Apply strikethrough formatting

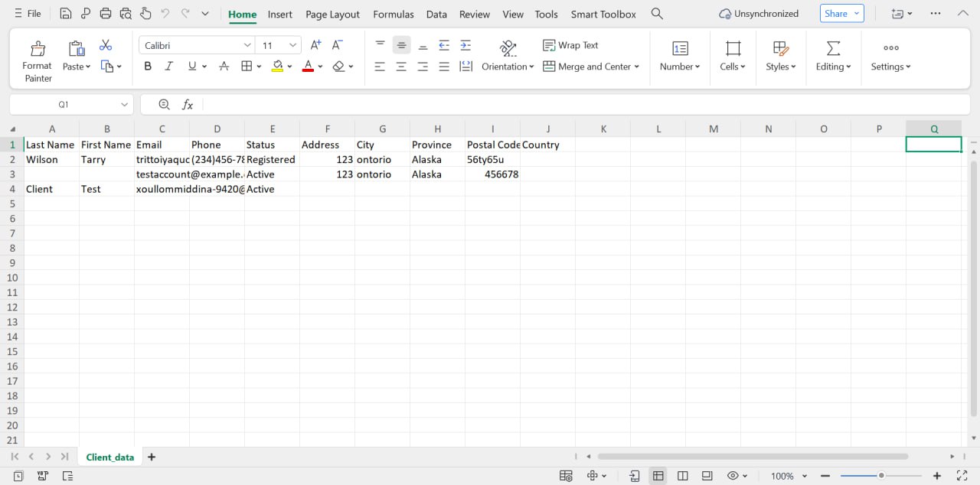(224, 67)
